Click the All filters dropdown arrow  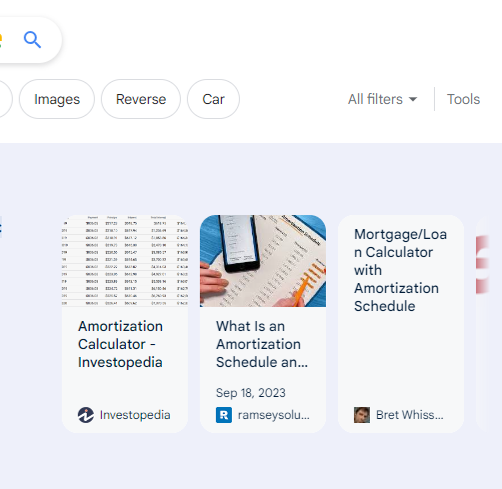413,99
